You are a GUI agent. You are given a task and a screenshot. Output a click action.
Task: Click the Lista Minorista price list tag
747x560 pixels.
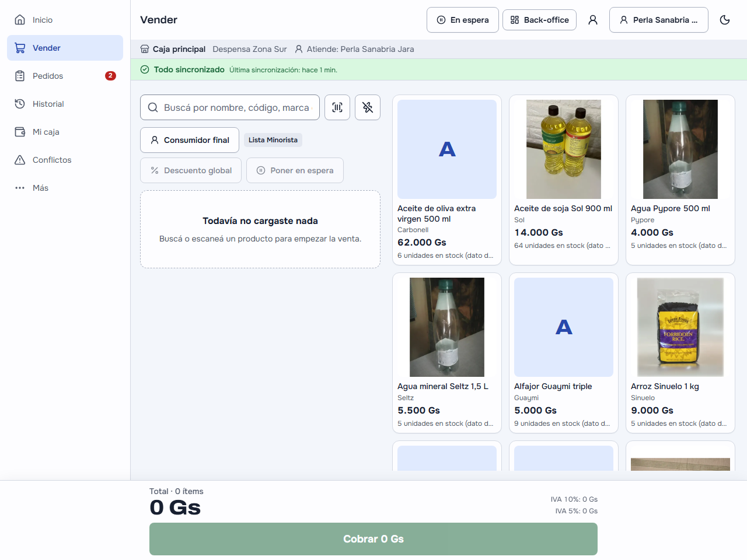tap(273, 140)
